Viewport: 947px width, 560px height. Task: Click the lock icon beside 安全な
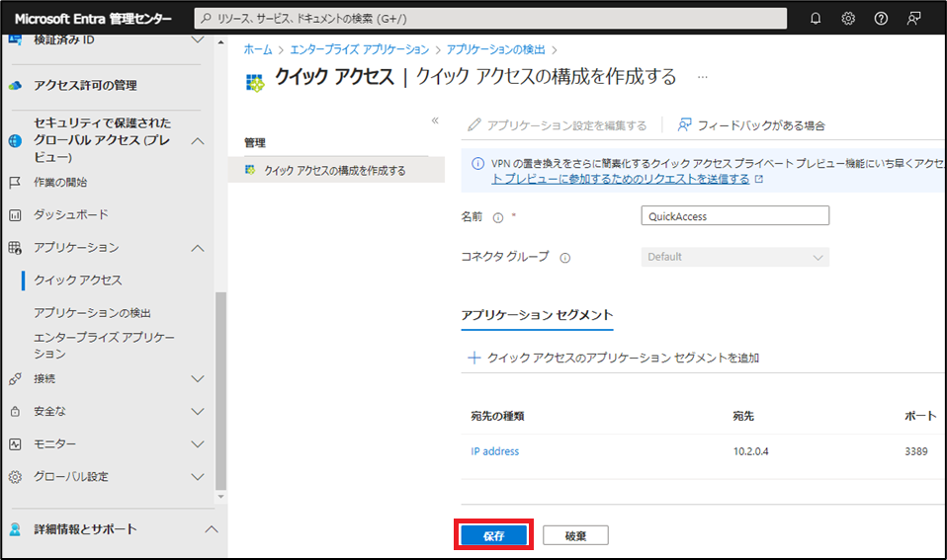(x=15, y=412)
